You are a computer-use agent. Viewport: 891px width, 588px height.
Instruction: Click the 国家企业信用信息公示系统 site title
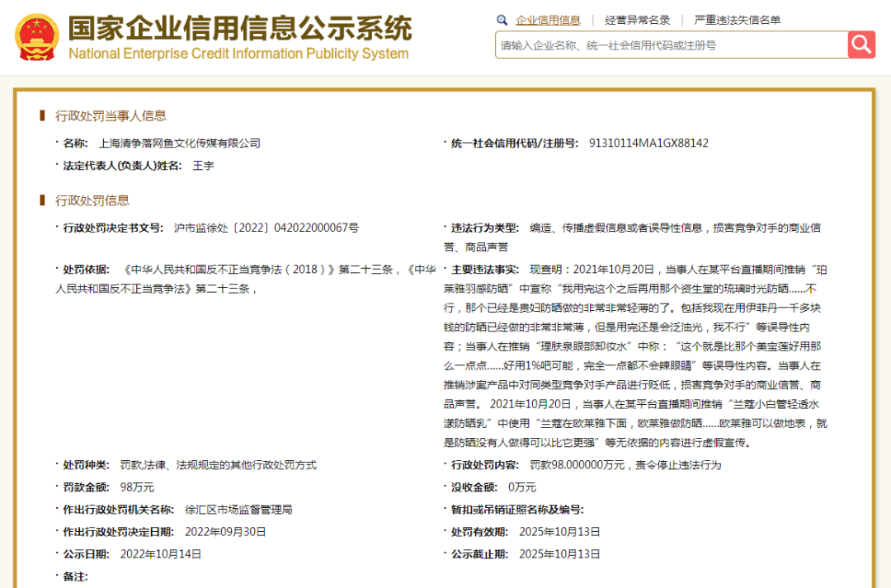coord(239,28)
